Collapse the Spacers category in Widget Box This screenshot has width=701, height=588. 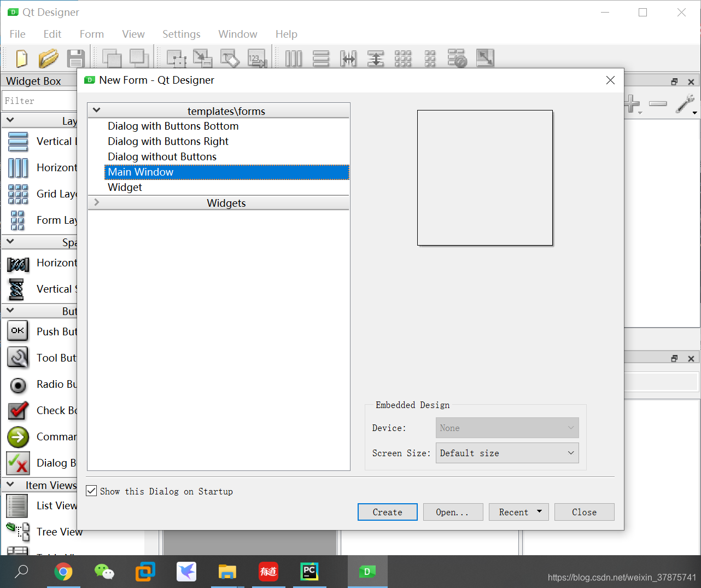(x=10, y=241)
